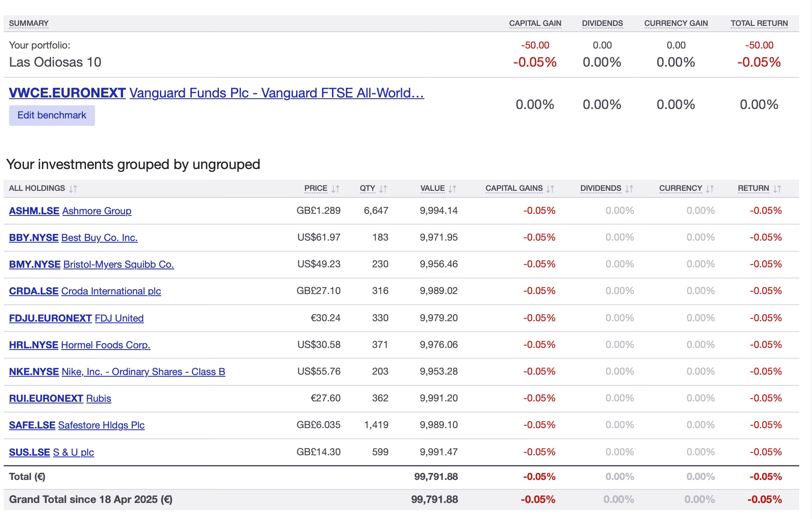Open Vanguard FTSE All-World fund name link
812x519 pixels.
point(277,93)
